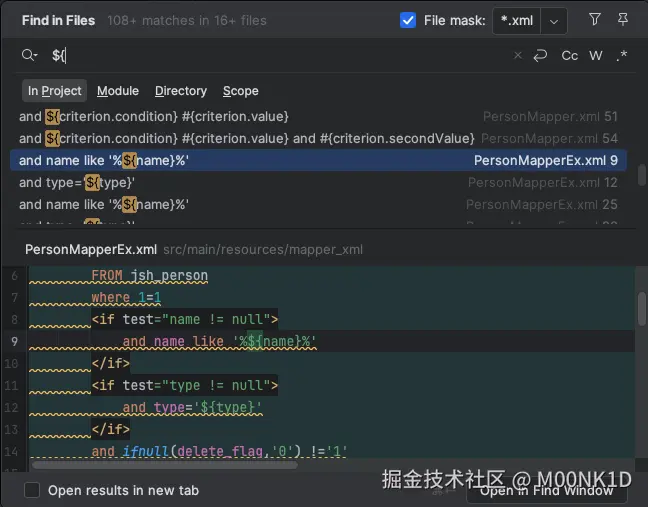Click line and ifnull(delete_flag,'0')

pos(219,451)
